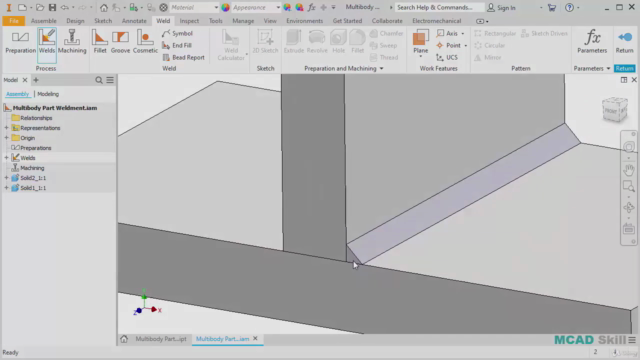This screenshot has height=360, width=640.
Task: Activate the Machining process tool
Action: pyautogui.click(x=72, y=42)
